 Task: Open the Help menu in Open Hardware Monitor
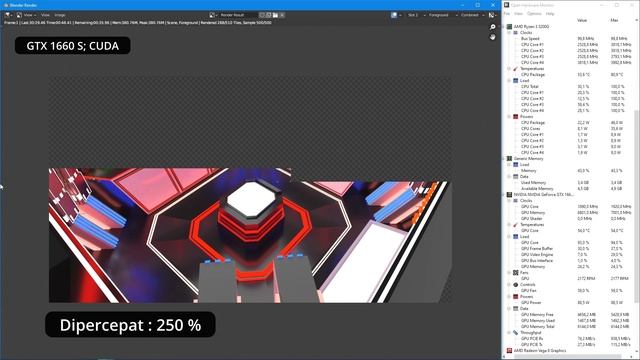pos(550,14)
